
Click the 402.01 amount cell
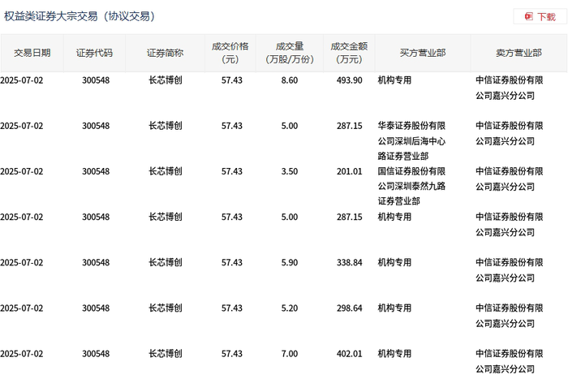click(x=349, y=354)
